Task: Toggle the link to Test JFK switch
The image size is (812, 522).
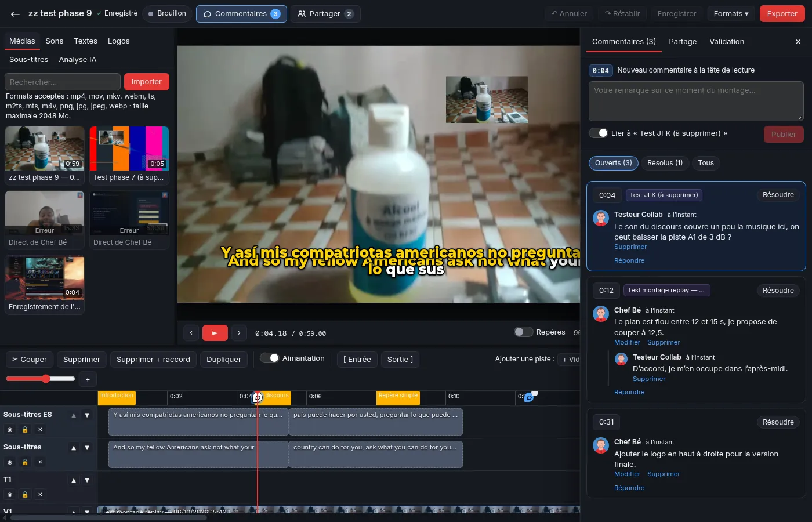Action: point(598,133)
